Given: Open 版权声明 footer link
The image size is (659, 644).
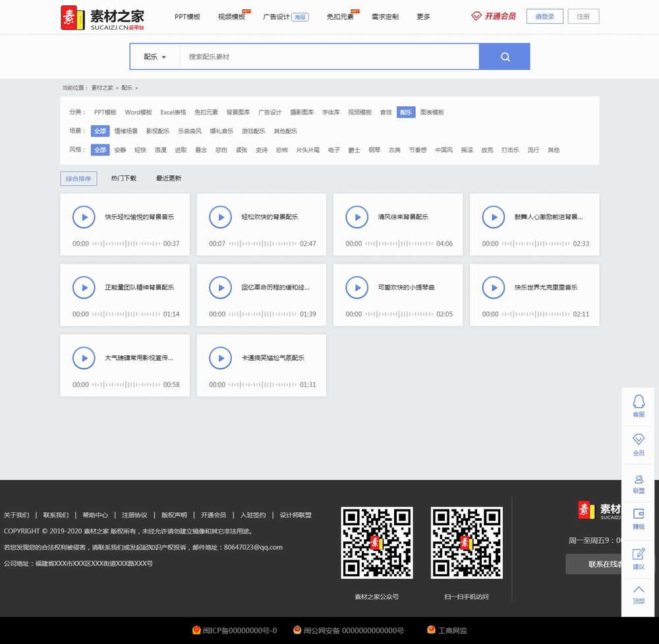Looking at the screenshot, I should [x=174, y=515].
